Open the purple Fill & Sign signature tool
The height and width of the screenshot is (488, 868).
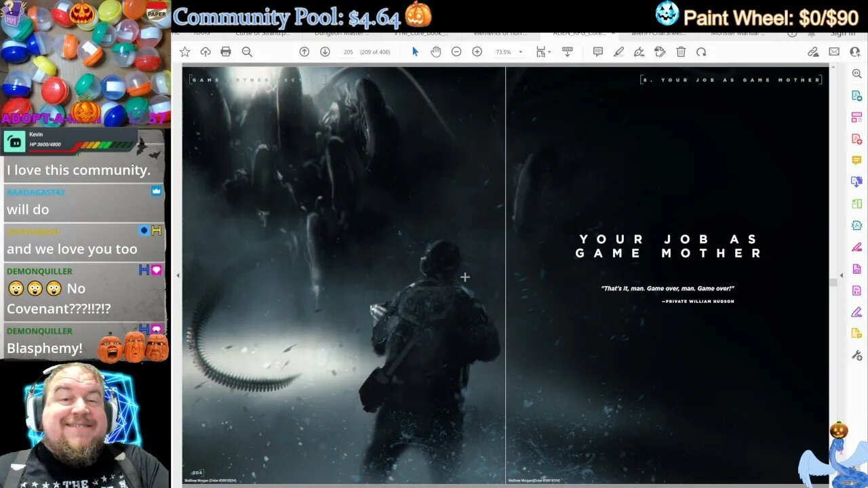(x=857, y=312)
